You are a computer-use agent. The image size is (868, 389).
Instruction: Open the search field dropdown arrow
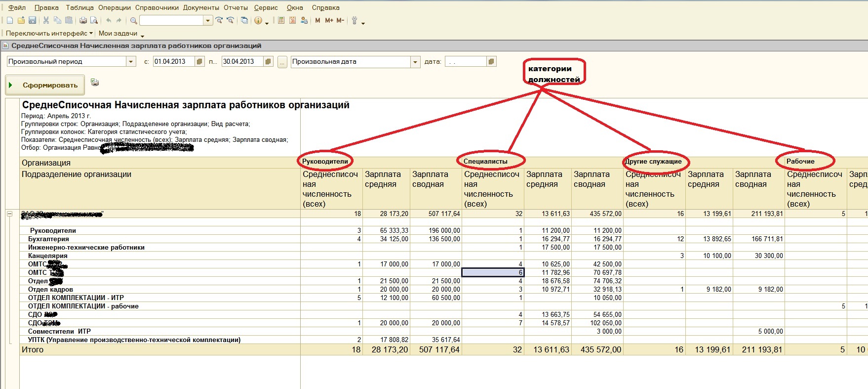(x=208, y=20)
